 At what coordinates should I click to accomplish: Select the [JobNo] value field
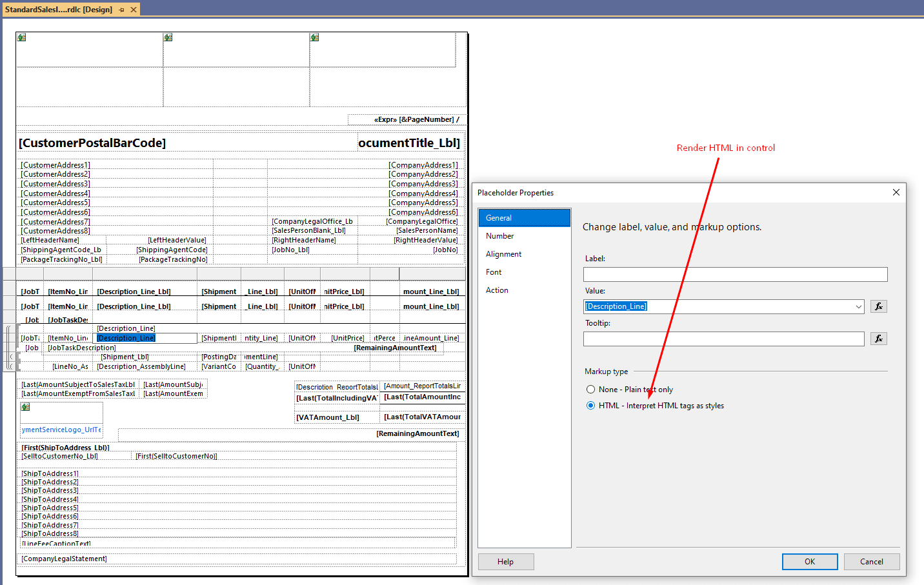(445, 250)
